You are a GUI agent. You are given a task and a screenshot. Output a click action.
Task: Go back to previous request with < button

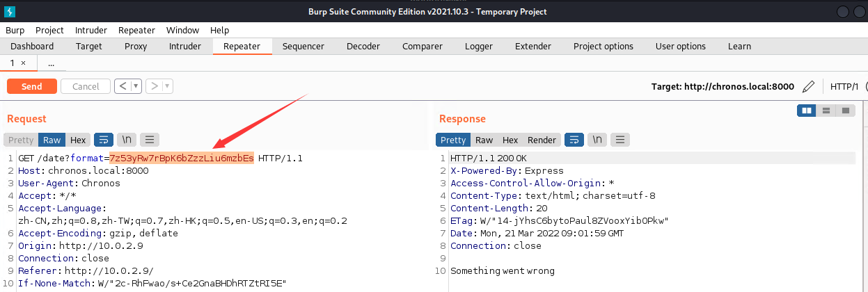[123, 86]
